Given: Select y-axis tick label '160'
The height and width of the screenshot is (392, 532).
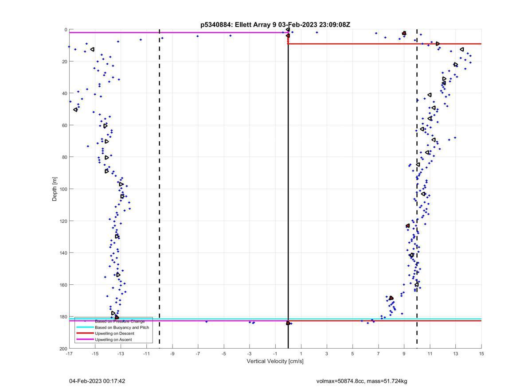Looking at the screenshot, I should (x=63, y=285).
